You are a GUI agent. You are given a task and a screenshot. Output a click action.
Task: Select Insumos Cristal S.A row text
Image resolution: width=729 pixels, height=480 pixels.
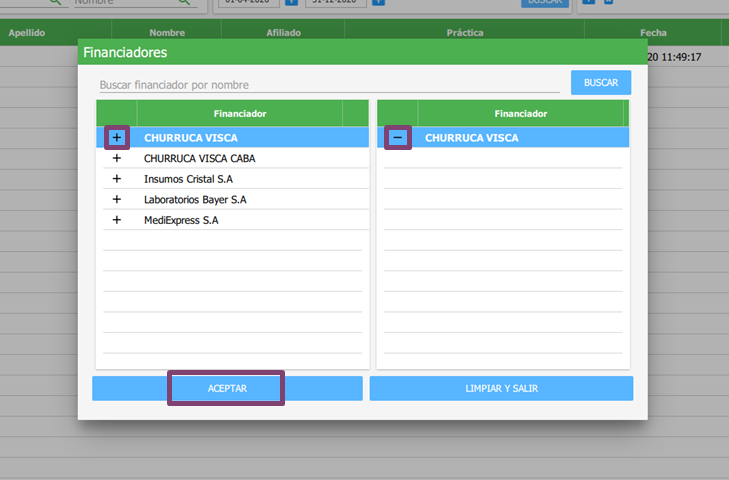pos(188,179)
